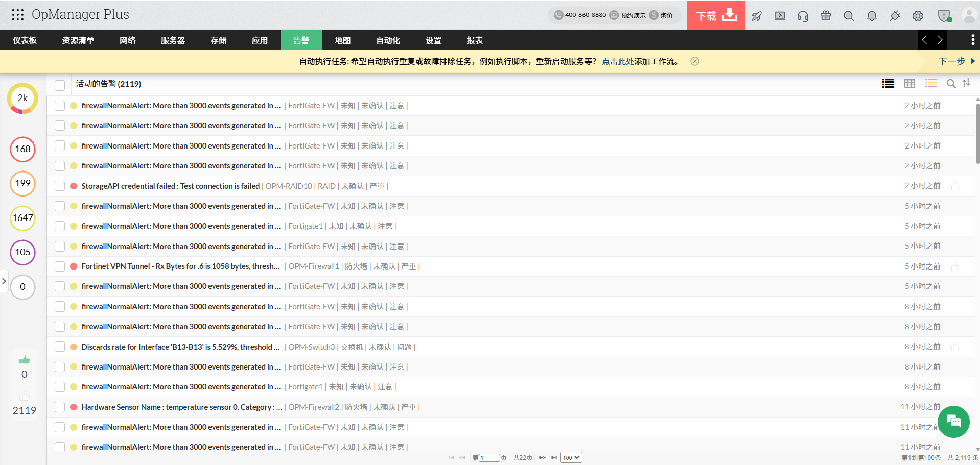Open the rows-per-page 100 dropdown

click(571, 458)
